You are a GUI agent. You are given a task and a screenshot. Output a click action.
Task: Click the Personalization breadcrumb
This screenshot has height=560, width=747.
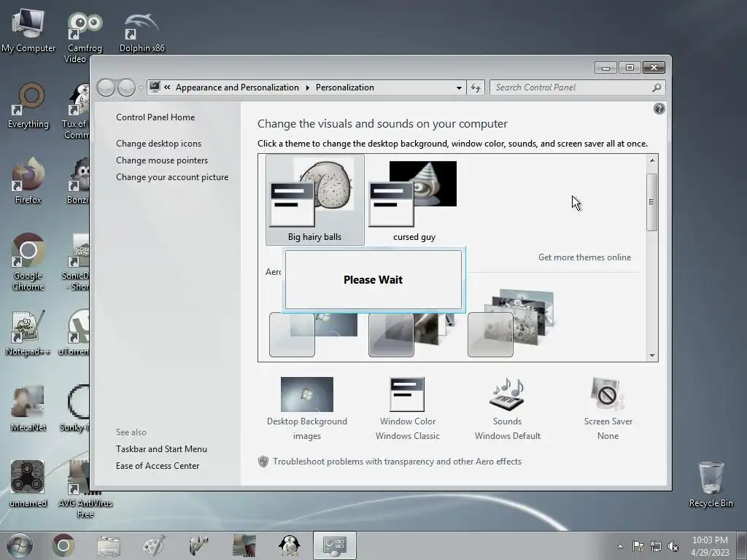pyautogui.click(x=345, y=87)
